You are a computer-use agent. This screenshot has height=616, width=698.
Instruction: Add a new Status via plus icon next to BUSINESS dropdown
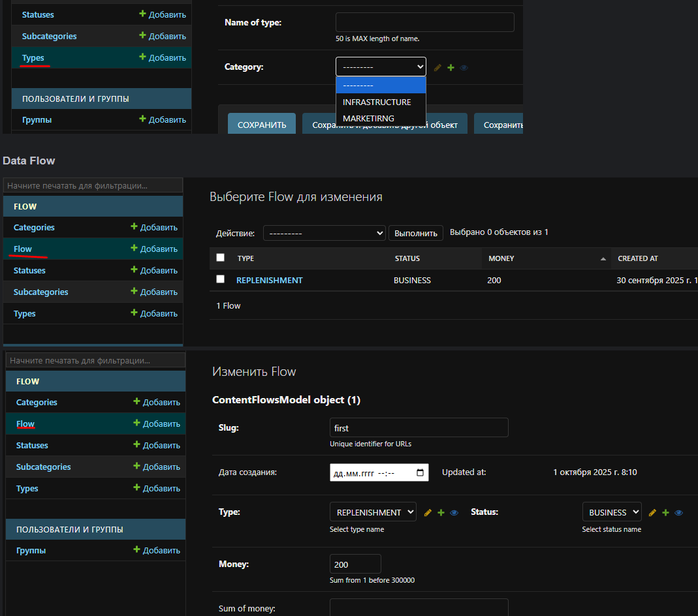pos(665,513)
